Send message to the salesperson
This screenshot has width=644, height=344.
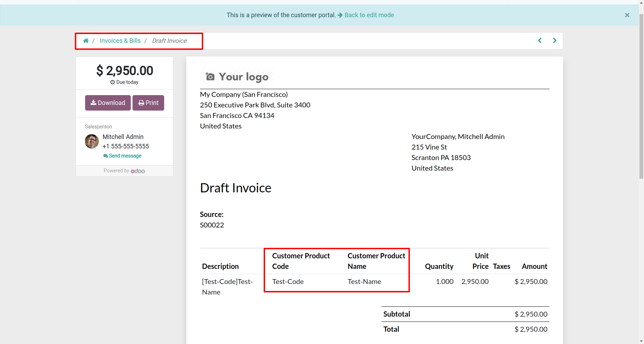point(122,156)
